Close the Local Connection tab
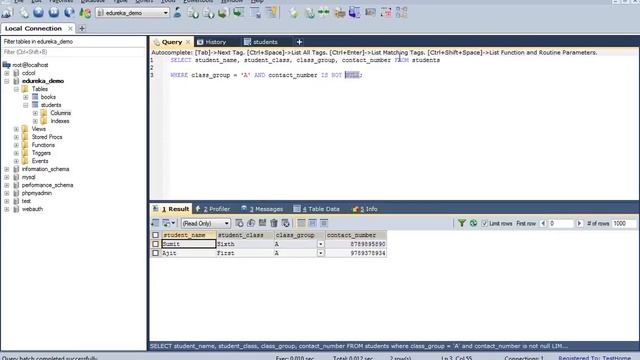 tap(70, 29)
